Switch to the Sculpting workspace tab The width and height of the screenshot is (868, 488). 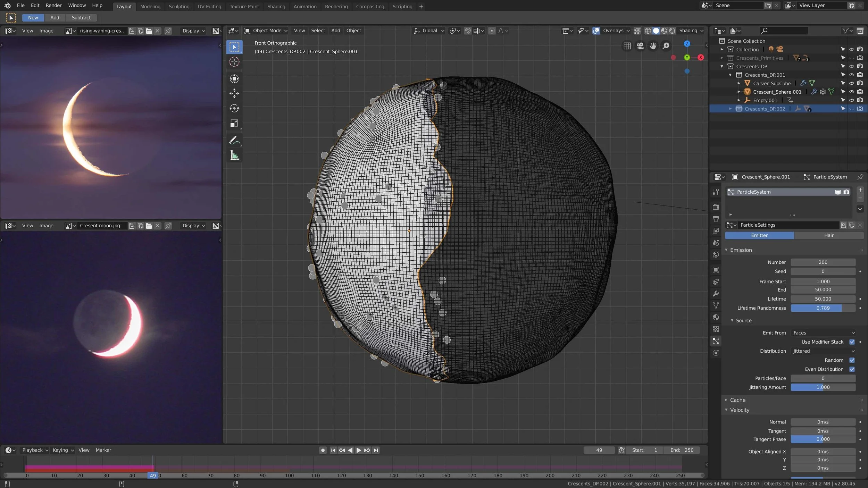point(179,6)
